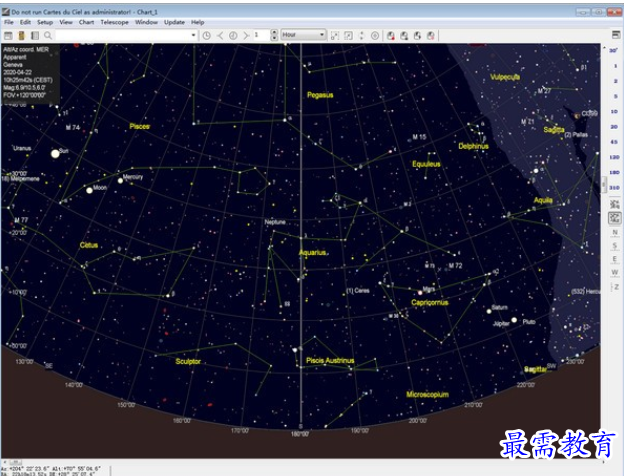Click the Capricornus constellation label
Viewport: 624px width, 476px height.
point(430,302)
